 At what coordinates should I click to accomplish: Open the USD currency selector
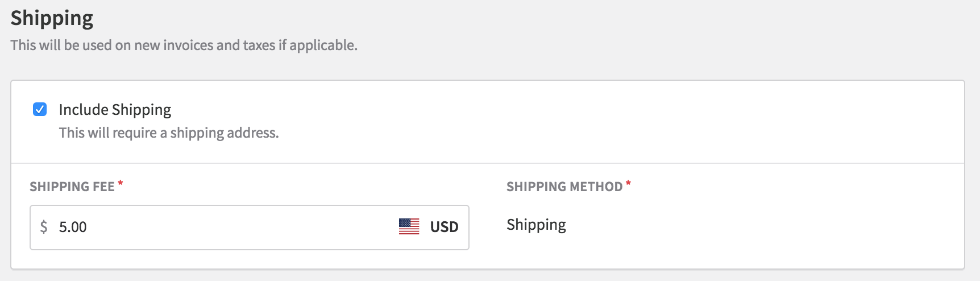tap(429, 226)
